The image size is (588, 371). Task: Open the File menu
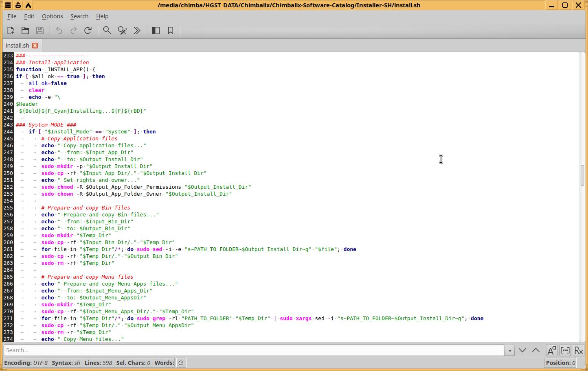pos(12,16)
